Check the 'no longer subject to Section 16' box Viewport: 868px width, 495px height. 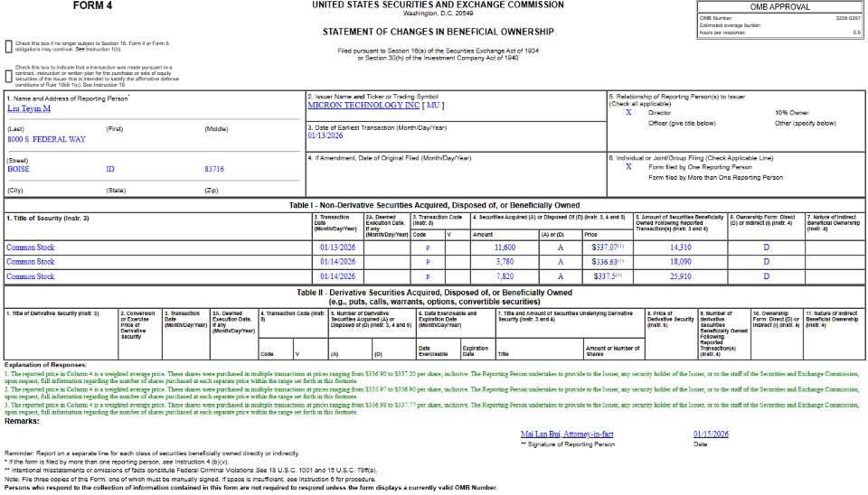(x=8, y=45)
